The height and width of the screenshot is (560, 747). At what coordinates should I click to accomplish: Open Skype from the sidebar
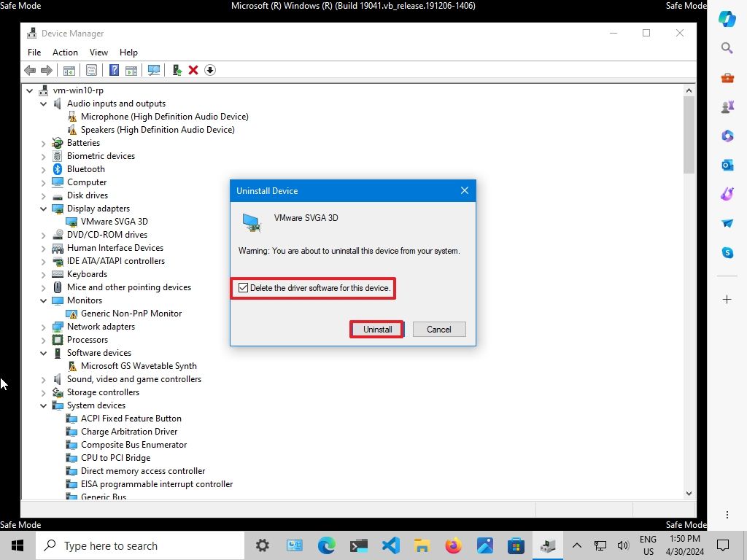pos(727,252)
